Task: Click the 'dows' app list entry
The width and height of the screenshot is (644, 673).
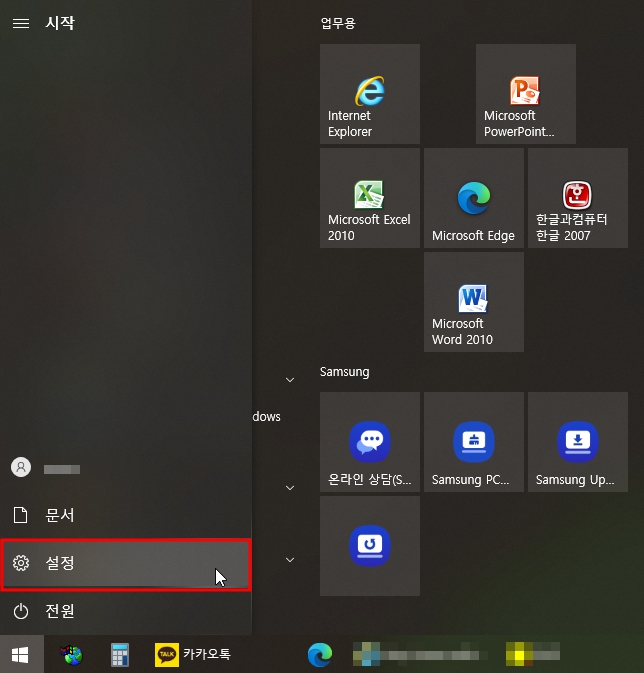Action: [x=267, y=417]
